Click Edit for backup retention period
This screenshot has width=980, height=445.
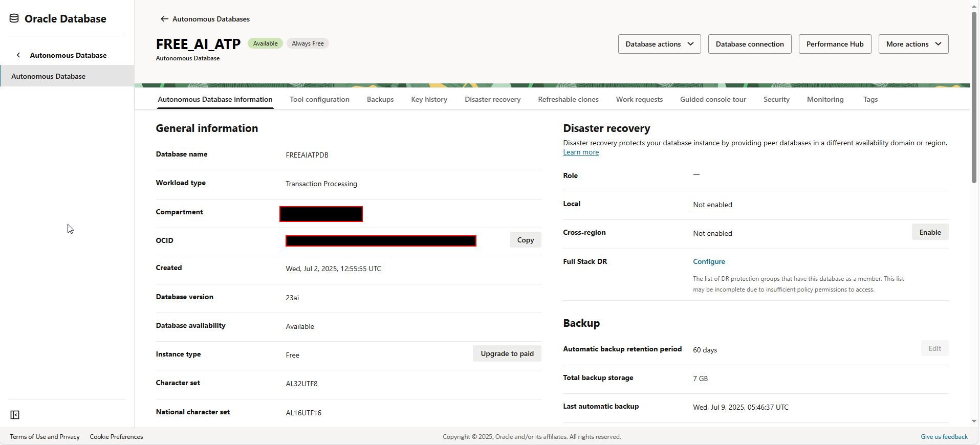click(x=934, y=348)
